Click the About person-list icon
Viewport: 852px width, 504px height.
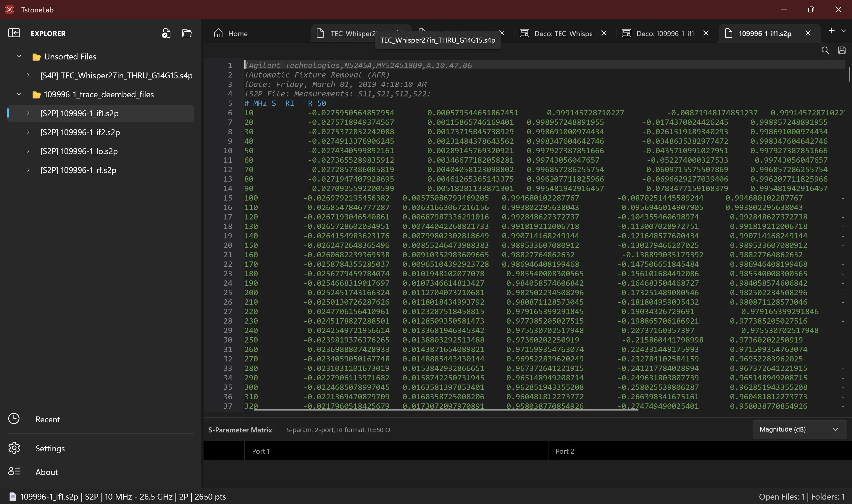[14, 471]
